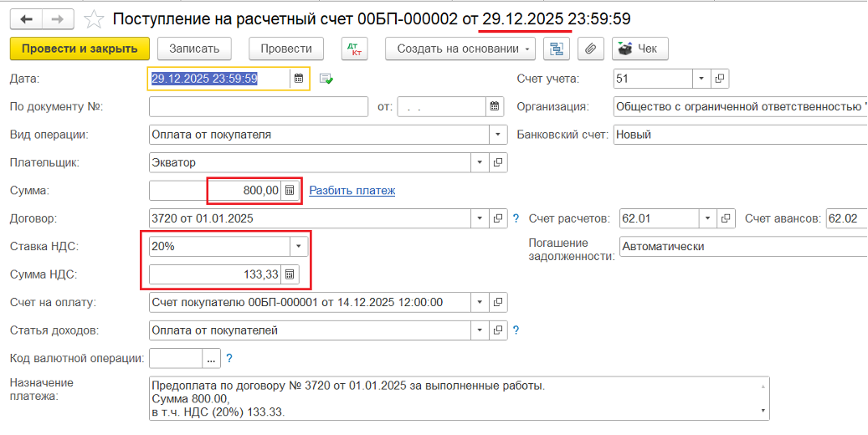
Task: Show Дт/Кт accounting entries
Action: click(355, 49)
